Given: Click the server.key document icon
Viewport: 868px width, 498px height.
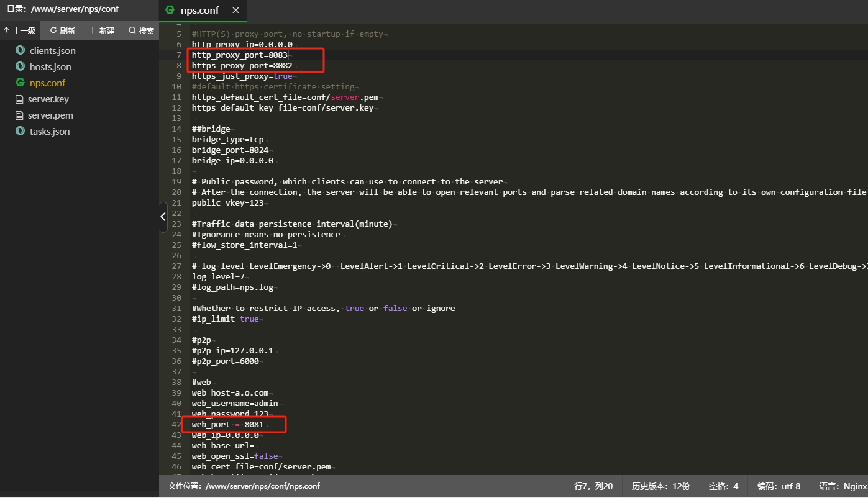Looking at the screenshot, I should tap(19, 99).
